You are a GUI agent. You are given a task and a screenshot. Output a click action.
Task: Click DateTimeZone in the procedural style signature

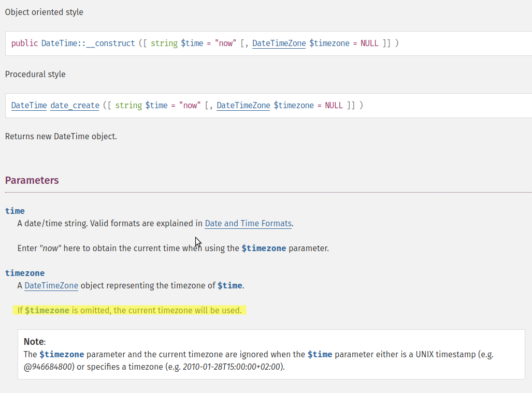(243, 105)
